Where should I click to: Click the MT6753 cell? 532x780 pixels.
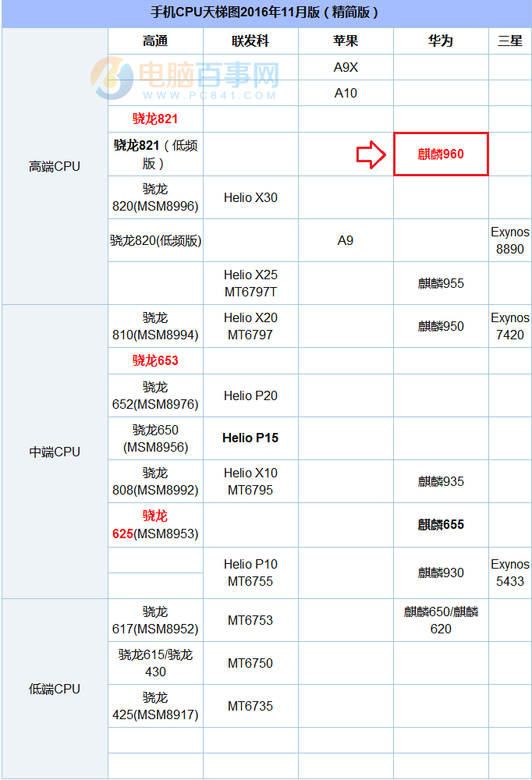250,620
